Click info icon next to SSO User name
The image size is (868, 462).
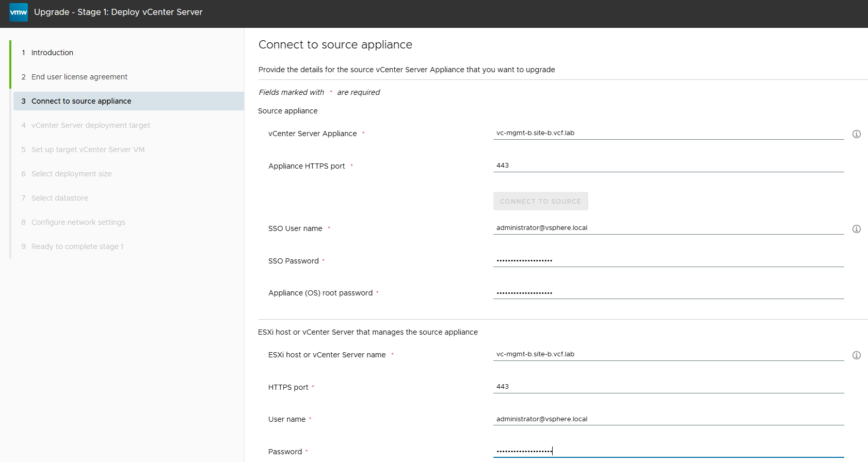856,229
